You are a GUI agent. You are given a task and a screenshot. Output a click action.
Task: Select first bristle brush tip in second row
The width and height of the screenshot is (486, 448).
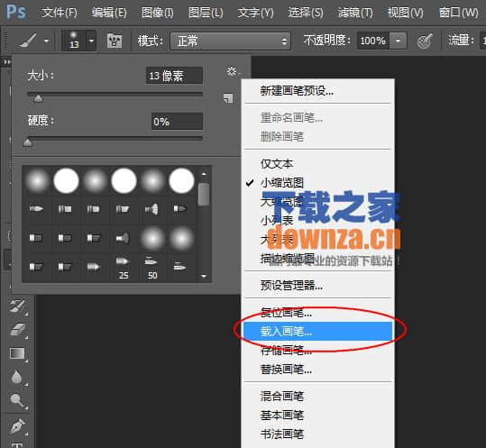37,209
